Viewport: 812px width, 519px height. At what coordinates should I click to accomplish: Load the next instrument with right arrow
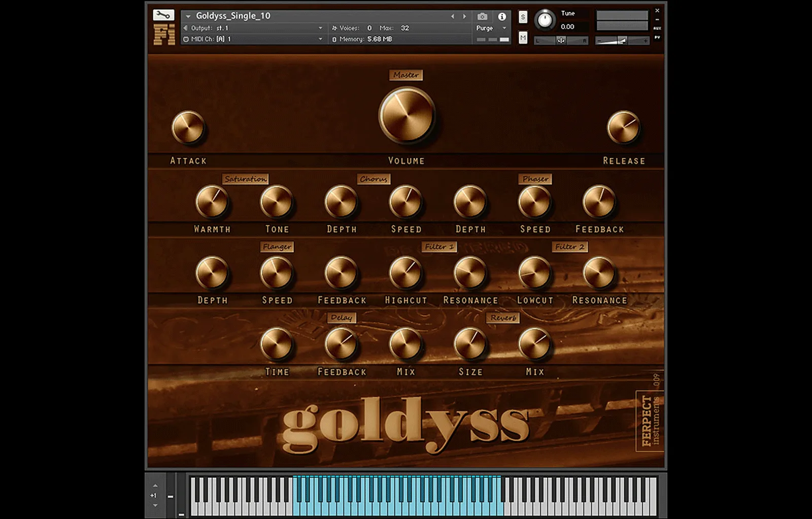point(464,16)
